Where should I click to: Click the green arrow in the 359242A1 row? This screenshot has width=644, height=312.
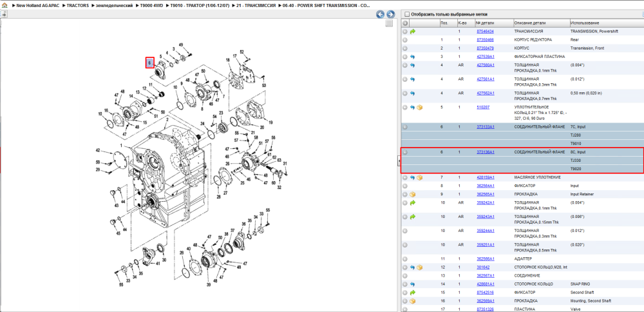413,202
